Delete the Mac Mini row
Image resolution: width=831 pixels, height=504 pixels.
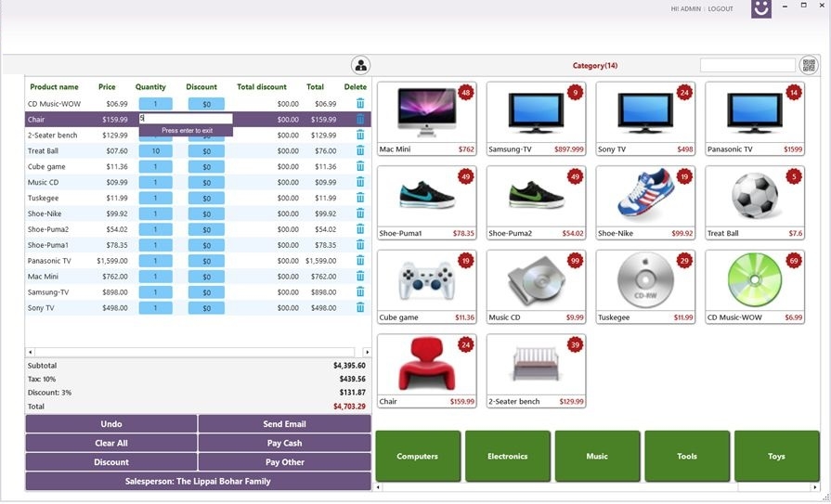(360, 276)
